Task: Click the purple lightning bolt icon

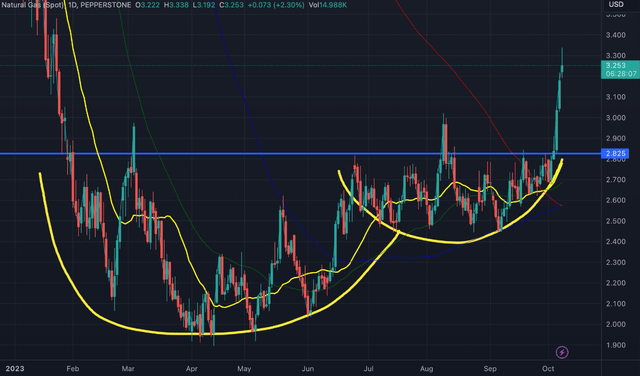Action: click(x=562, y=352)
